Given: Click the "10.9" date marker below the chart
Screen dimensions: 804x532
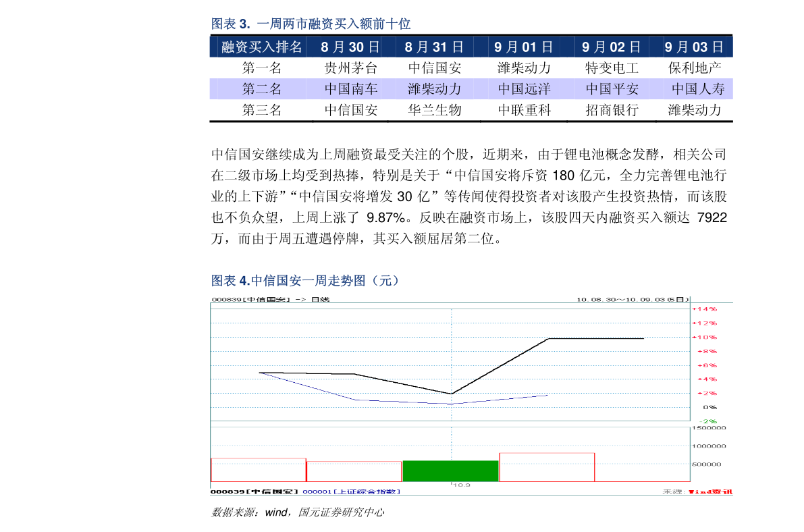Looking at the screenshot, I should click(462, 485).
